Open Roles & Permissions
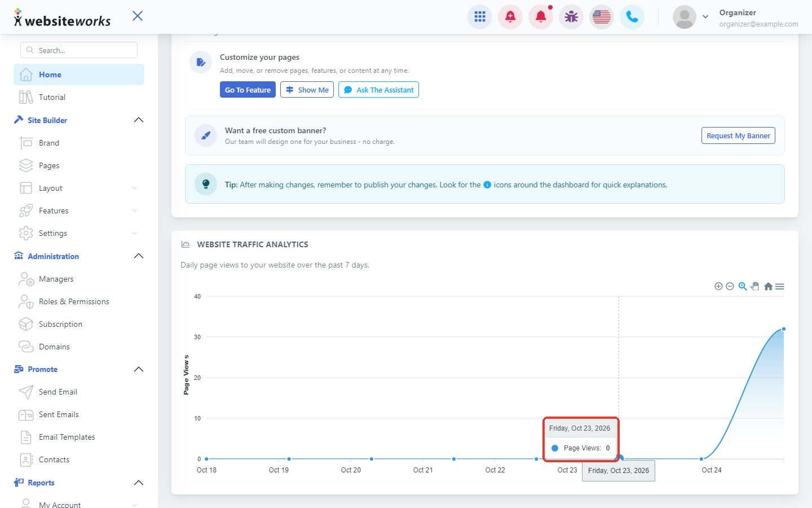Image resolution: width=812 pixels, height=508 pixels. point(79,301)
